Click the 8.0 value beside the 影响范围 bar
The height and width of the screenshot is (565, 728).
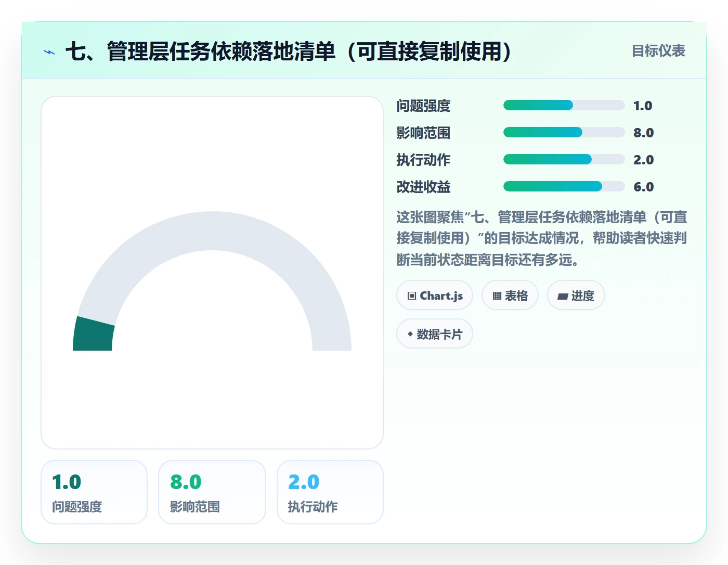coord(643,133)
